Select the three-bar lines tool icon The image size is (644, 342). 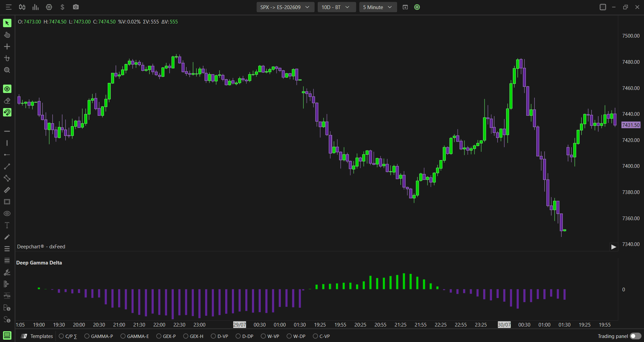(x=7, y=249)
